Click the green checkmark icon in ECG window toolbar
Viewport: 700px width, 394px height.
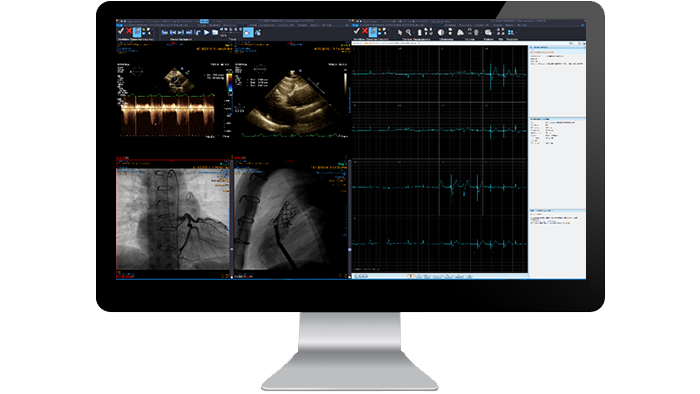(357, 31)
